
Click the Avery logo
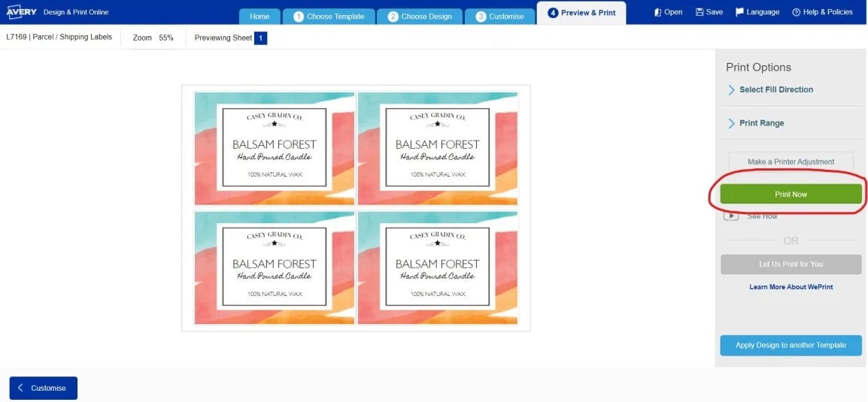point(21,11)
